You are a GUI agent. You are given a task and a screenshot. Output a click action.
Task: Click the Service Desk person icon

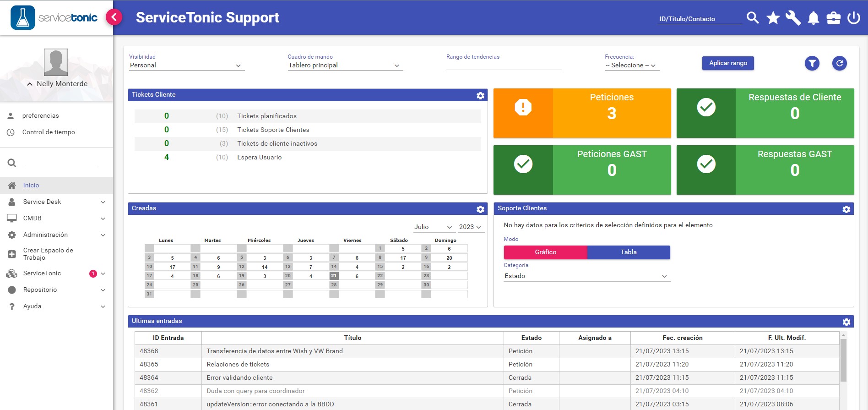point(12,202)
